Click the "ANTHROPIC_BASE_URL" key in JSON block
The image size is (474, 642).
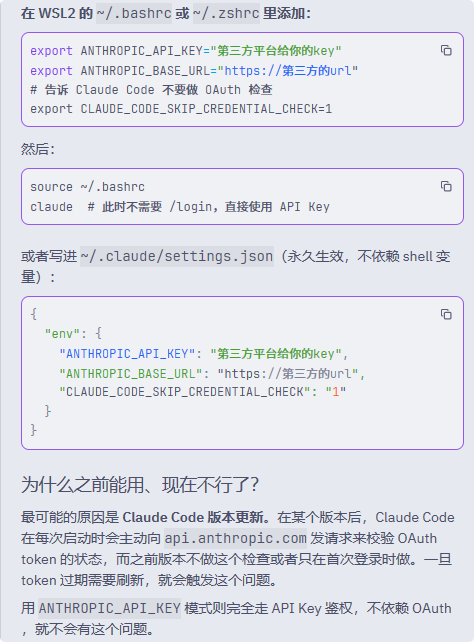(x=131, y=373)
